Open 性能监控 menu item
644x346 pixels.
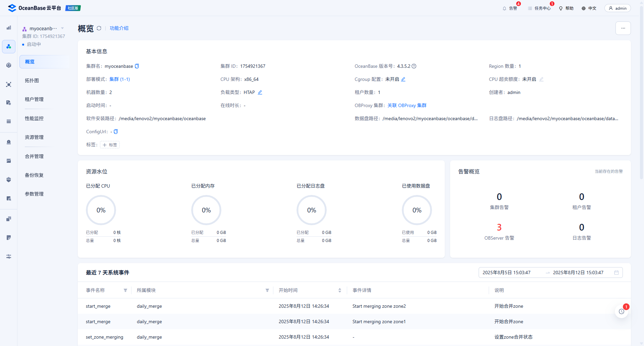(34, 118)
